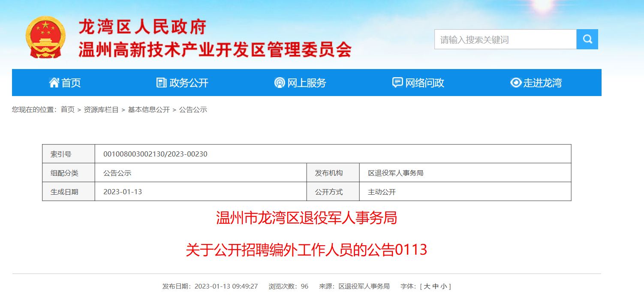Set font size to 大
Image resolution: width=644 pixels, height=301 pixels.
[x=427, y=286]
